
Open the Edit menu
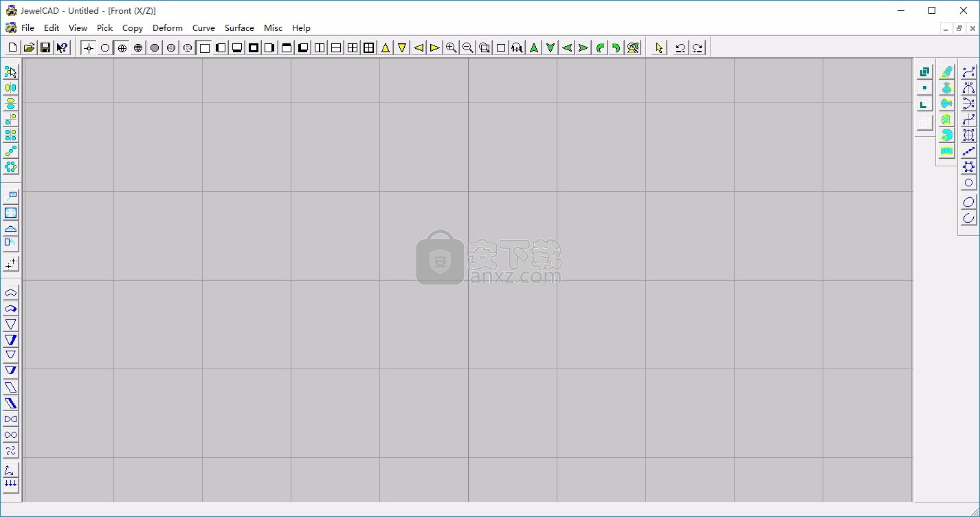52,28
